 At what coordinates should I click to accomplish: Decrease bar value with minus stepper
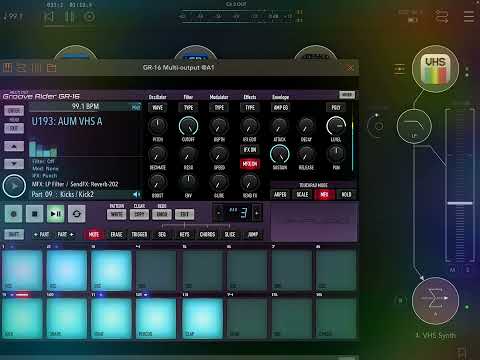(x=219, y=213)
